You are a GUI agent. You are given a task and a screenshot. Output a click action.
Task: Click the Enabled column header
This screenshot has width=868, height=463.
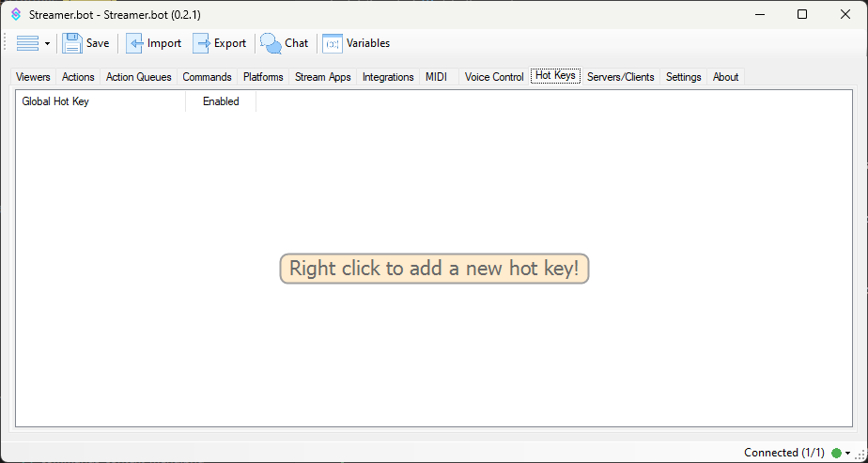click(221, 101)
